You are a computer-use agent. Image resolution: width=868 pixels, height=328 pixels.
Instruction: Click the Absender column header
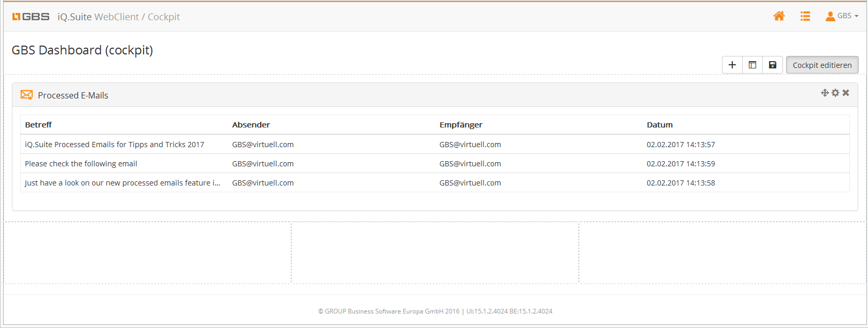pos(251,125)
